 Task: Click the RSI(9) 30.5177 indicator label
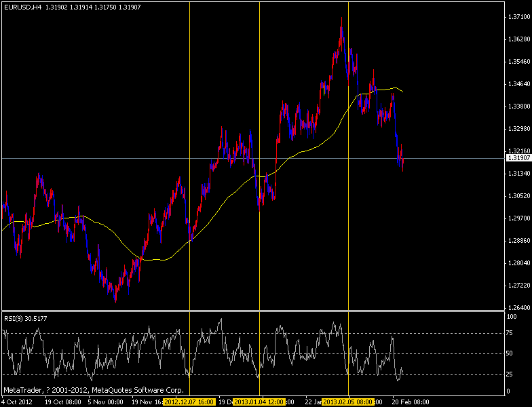(x=26, y=319)
